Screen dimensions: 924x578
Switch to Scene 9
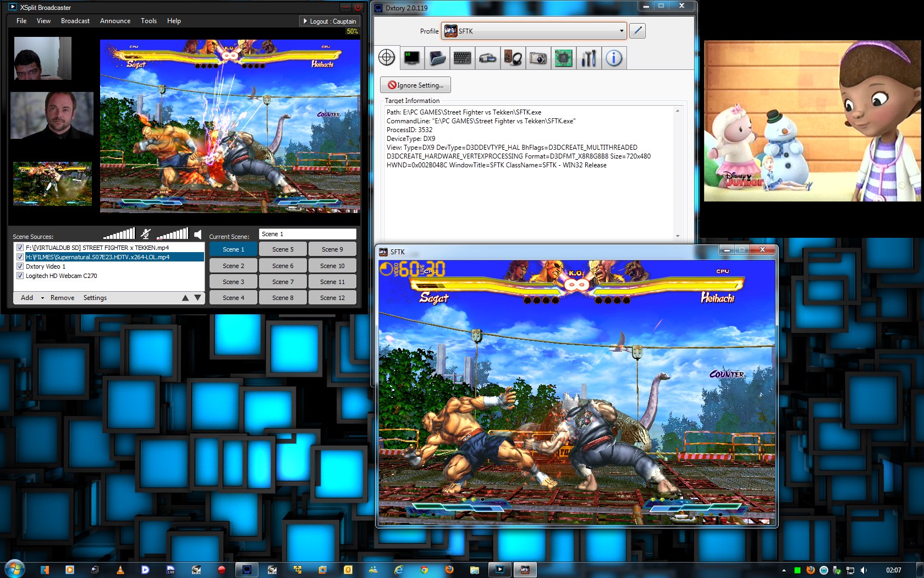point(332,249)
